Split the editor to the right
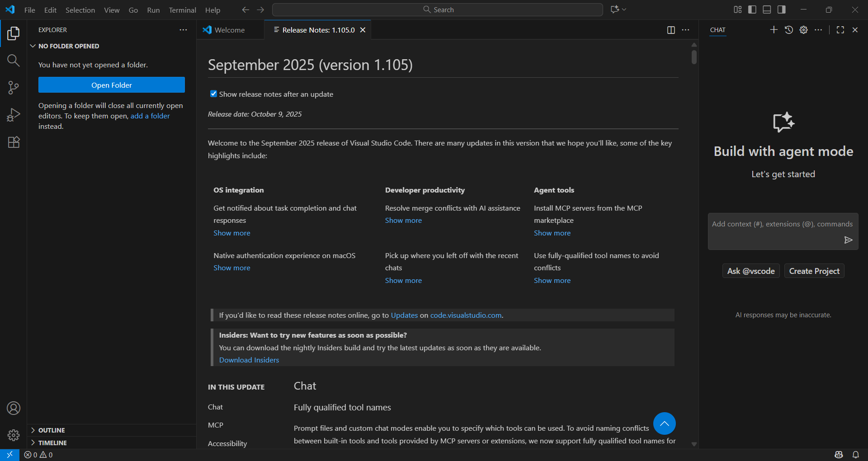The image size is (868, 461). (671, 30)
